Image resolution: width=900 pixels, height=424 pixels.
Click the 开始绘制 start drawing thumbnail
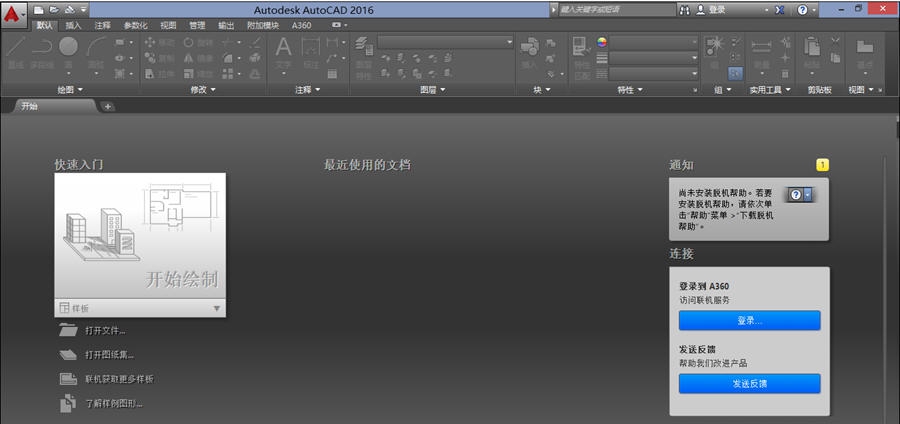[x=140, y=236]
